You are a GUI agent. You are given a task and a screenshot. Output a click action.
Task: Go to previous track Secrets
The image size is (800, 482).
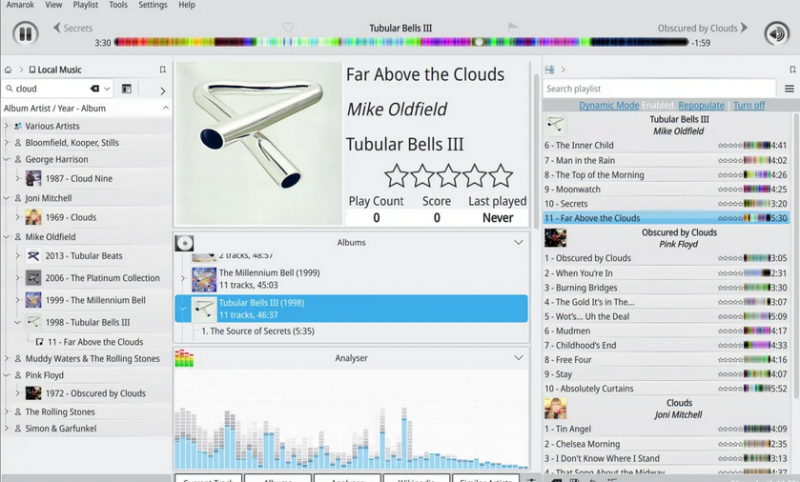coord(73,28)
